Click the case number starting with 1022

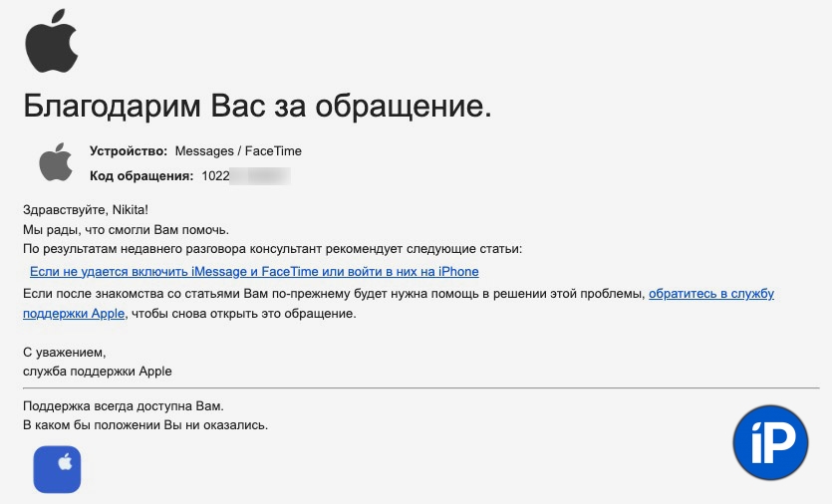point(215,176)
